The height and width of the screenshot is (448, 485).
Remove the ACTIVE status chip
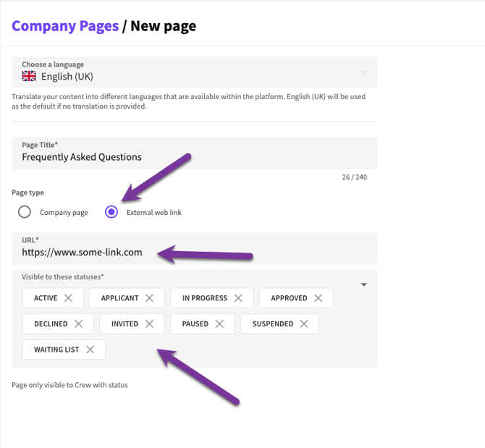click(x=68, y=298)
